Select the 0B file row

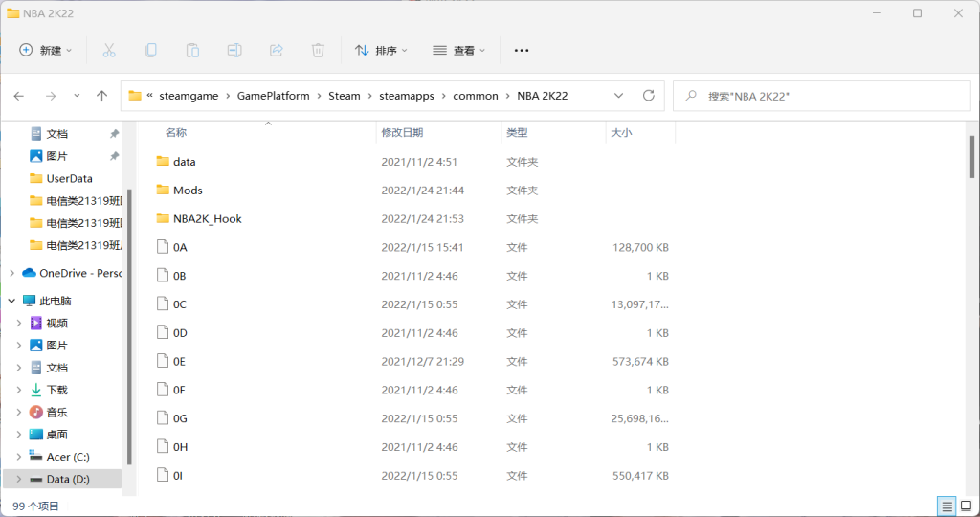[x=412, y=276]
